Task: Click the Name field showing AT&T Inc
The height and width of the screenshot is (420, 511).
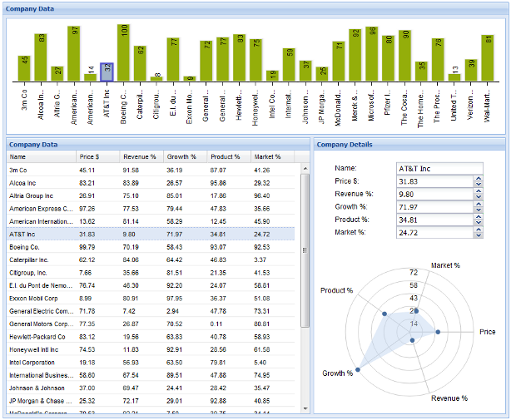Action: (x=439, y=169)
